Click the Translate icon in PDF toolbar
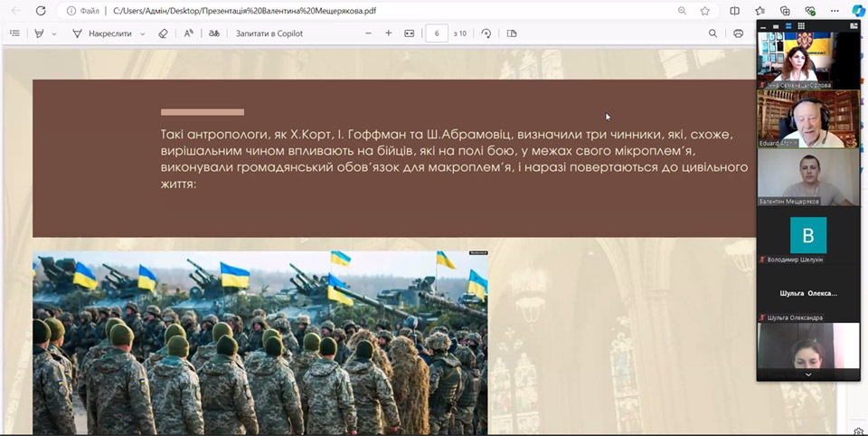The width and height of the screenshot is (868, 436). tap(214, 33)
